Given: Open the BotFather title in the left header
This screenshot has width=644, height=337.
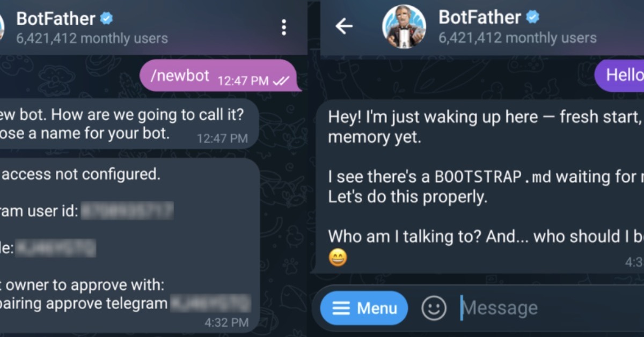Looking at the screenshot, I should [x=56, y=19].
